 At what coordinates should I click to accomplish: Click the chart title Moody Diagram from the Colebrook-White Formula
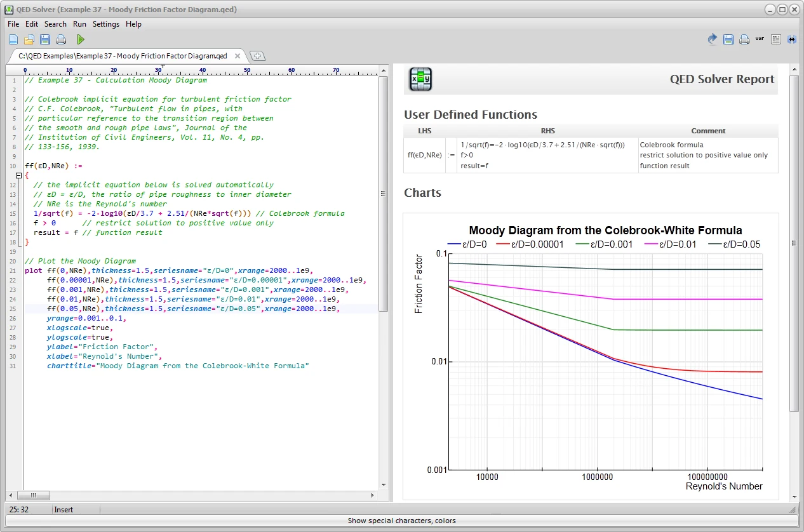tap(605, 230)
